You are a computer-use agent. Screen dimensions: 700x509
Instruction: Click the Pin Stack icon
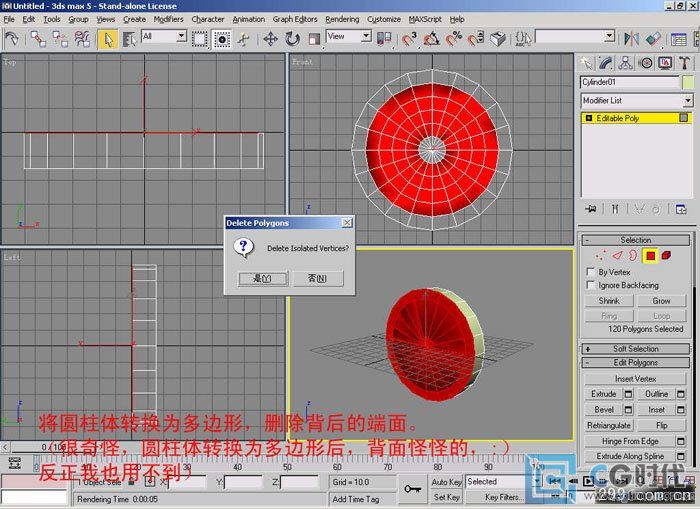tap(591, 209)
